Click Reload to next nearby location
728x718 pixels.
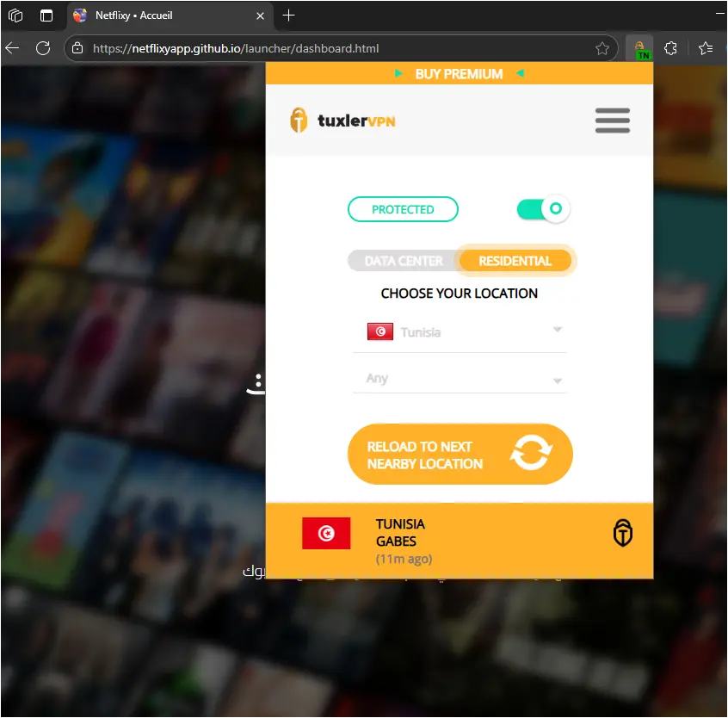tap(460, 455)
